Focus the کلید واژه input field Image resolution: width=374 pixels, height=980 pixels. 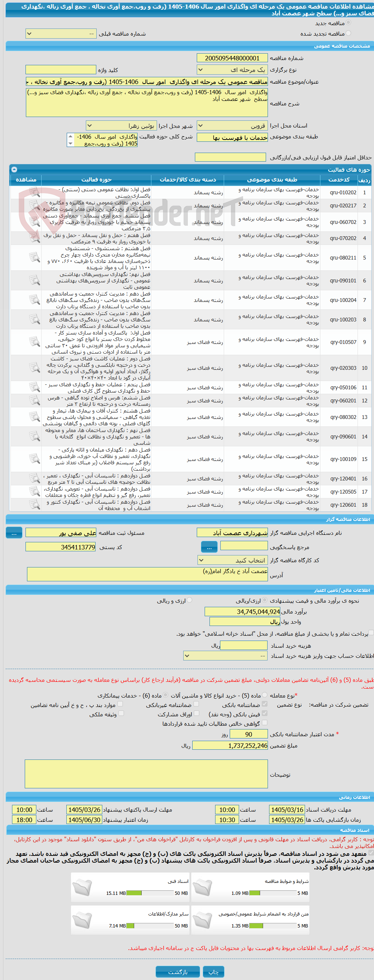coord(61,70)
